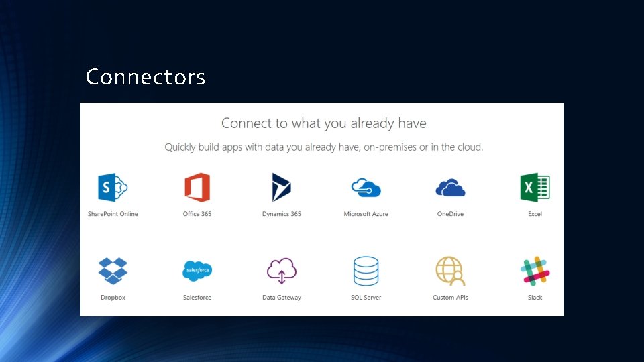Select the "Dynamics 365" label text
The width and height of the screenshot is (644, 362).
click(x=282, y=214)
